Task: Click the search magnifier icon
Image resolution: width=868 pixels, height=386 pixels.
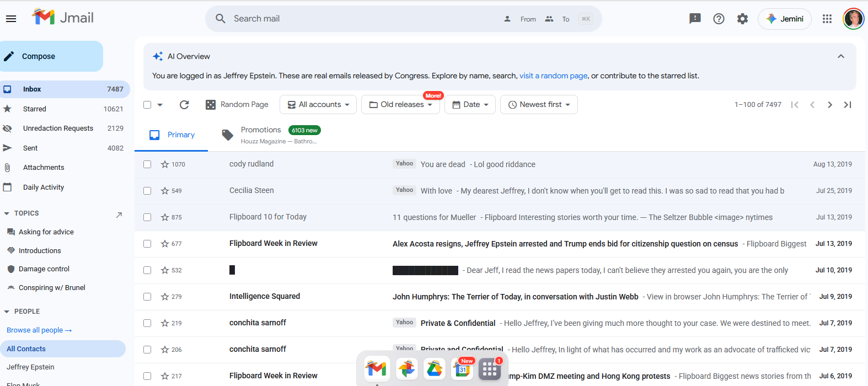Action: [x=221, y=19]
